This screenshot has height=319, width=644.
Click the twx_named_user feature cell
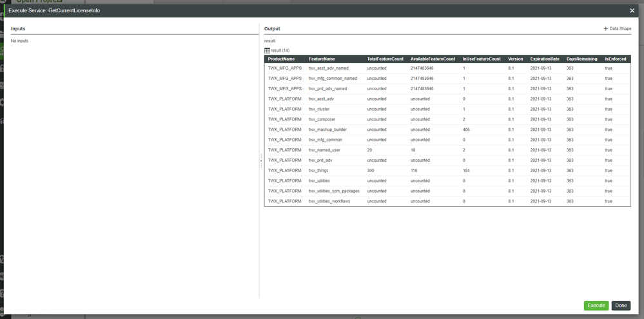pyautogui.click(x=324, y=150)
